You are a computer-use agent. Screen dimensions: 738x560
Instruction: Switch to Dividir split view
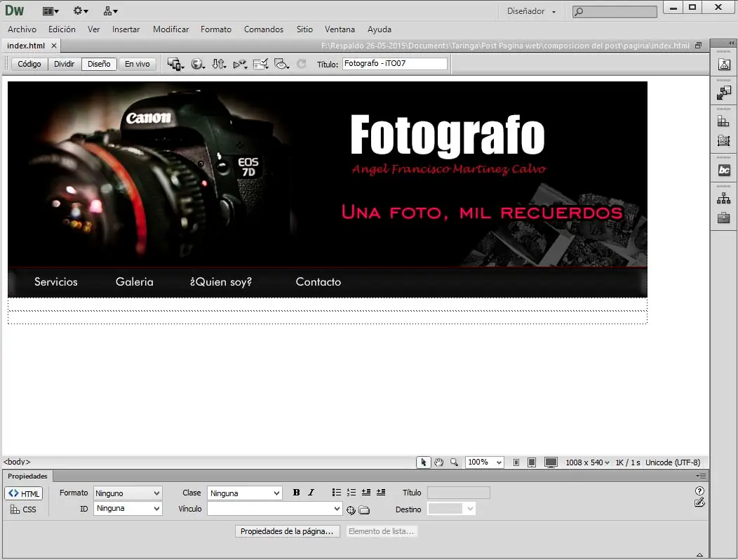point(64,64)
